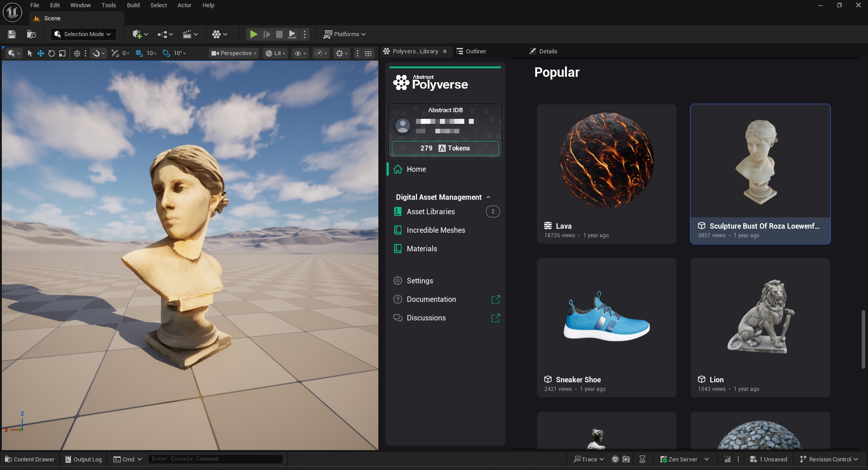Open the Polyverse plugin toolbar icon
The image size is (868, 470).
tap(220, 34)
